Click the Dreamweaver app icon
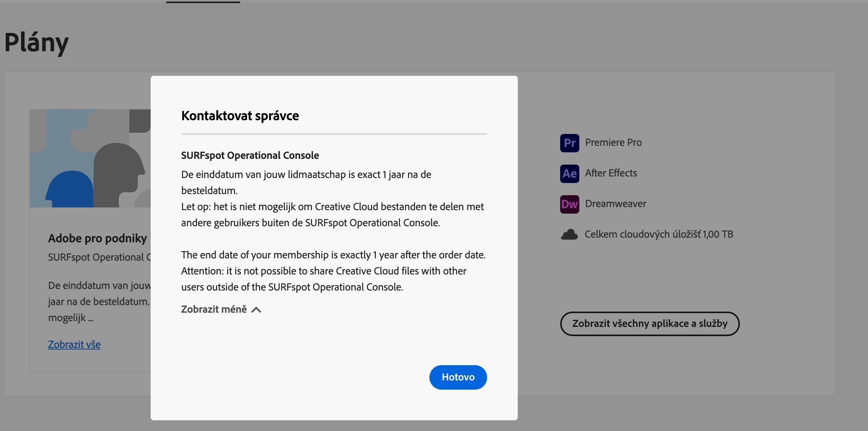The height and width of the screenshot is (431, 868). tap(569, 204)
